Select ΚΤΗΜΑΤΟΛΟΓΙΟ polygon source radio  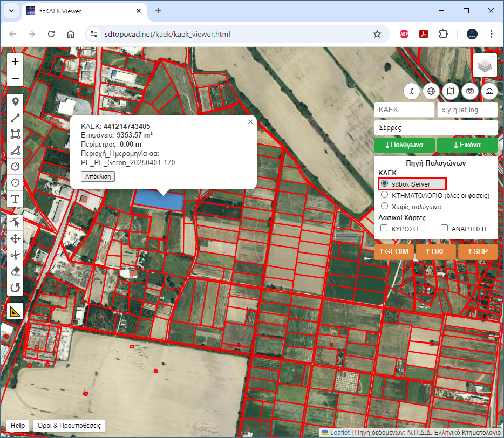point(384,195)
